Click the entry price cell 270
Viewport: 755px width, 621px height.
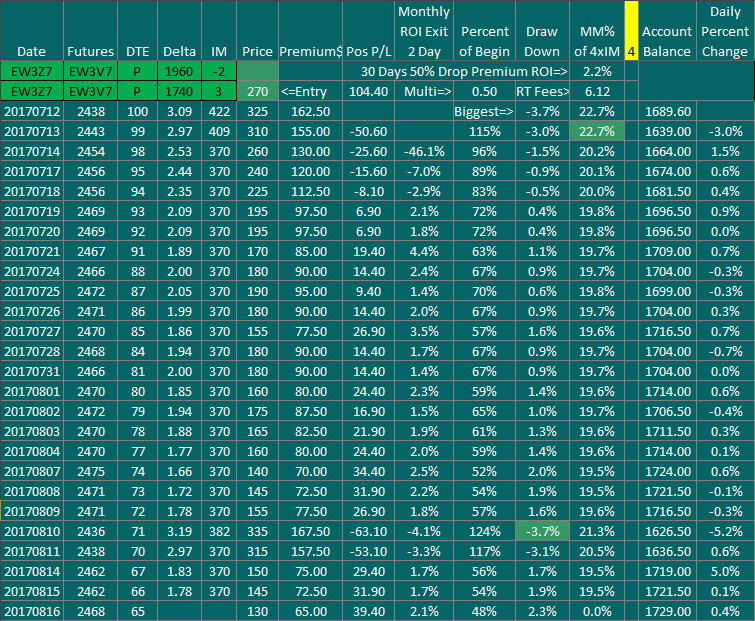pyautogui.click(x=257, y=91)
